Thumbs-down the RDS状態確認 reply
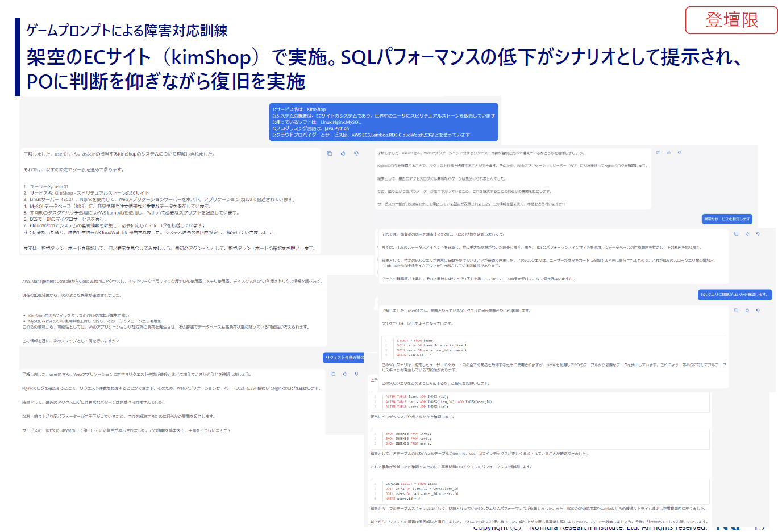The image size is (778, 532). 758,233
